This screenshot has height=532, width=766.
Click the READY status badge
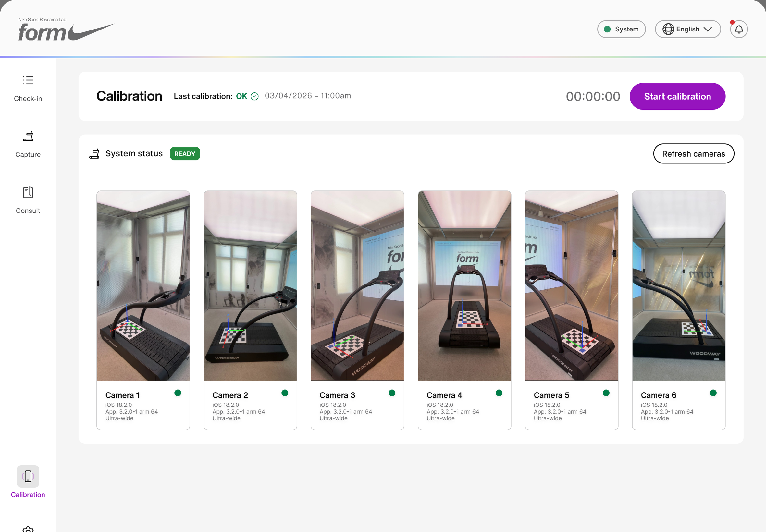click(x=185, y=154)
